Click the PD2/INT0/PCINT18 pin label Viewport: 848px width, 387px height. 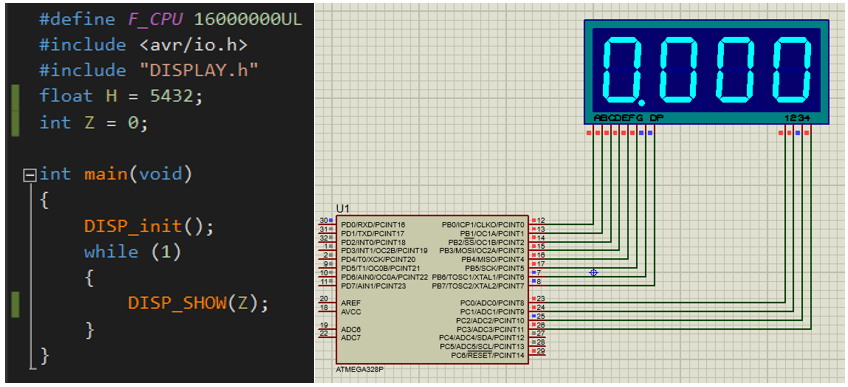tap(373, 242)
